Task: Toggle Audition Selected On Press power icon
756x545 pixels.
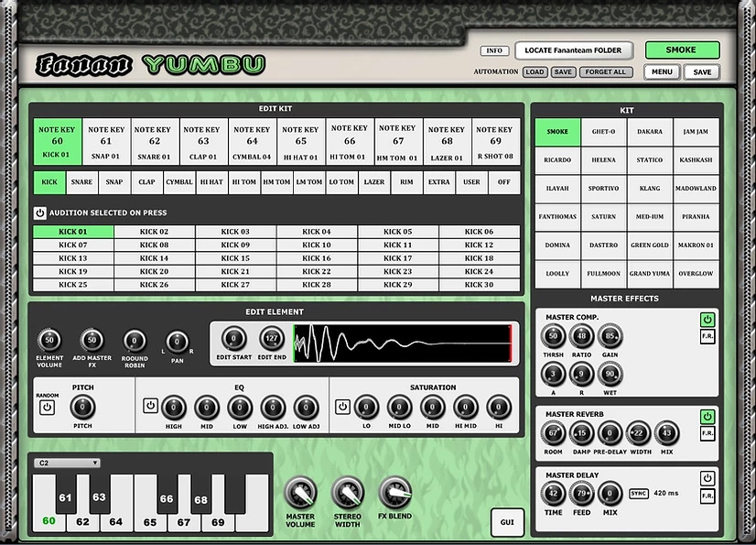Action: (x=40, y=213)
